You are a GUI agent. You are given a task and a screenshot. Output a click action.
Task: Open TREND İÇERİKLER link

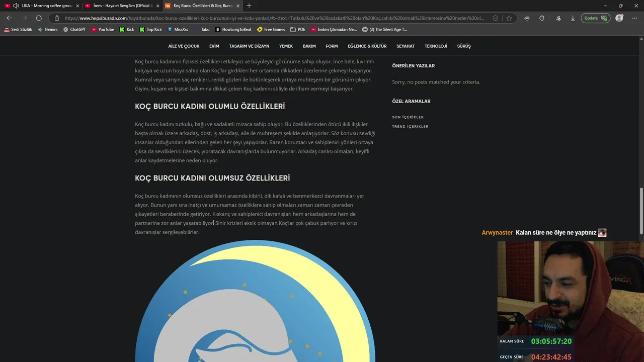(411, 127)
